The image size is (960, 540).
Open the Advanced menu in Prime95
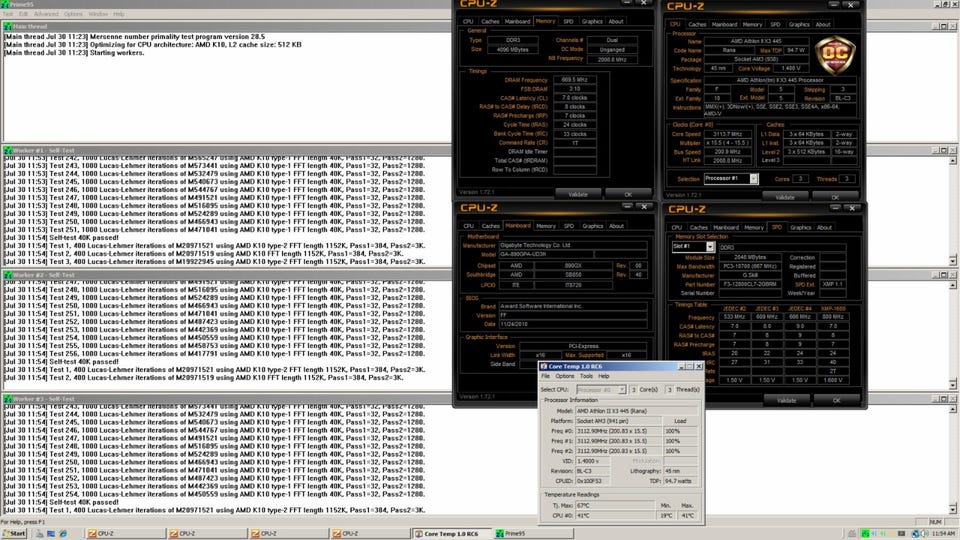tap(46, 14)
